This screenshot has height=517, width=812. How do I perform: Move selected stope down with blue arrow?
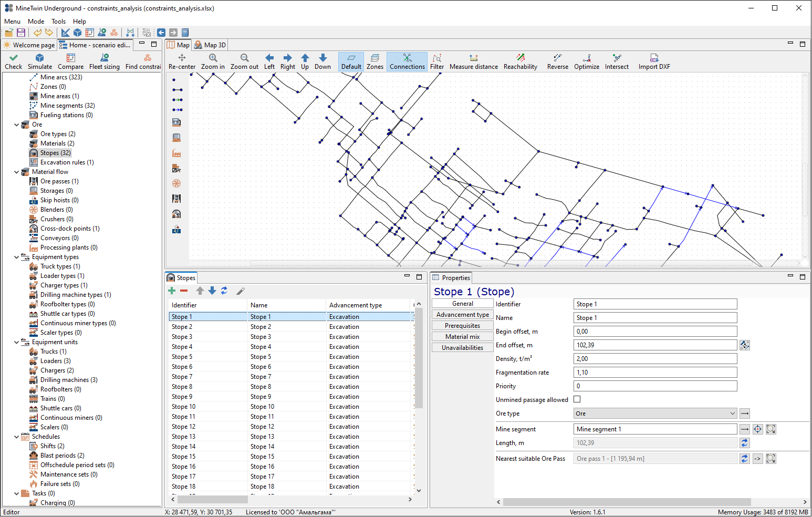pyautogui.click(x=212, y=291)
